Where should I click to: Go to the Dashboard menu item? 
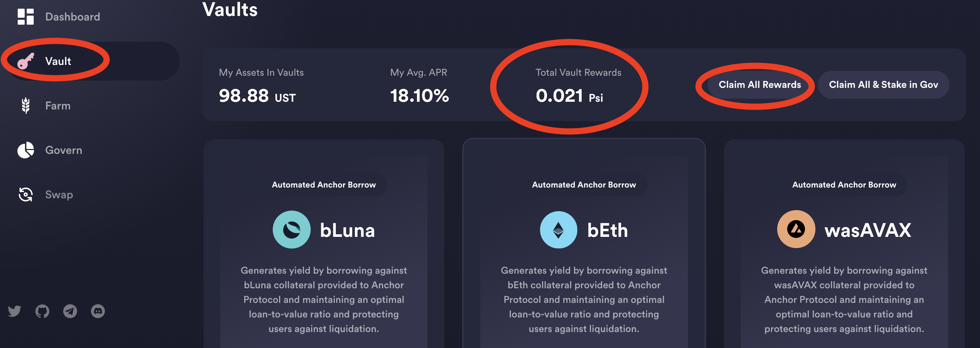pos(72,17)
